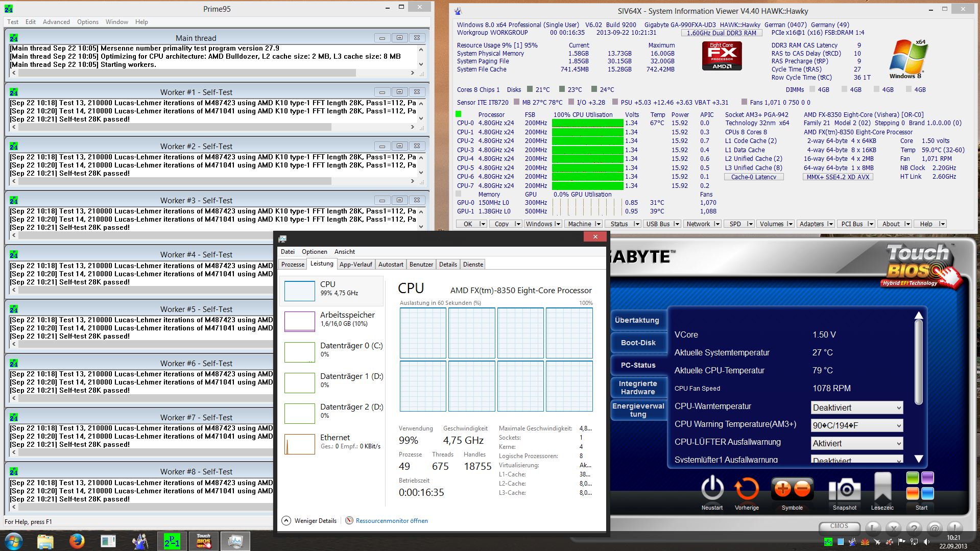Click the Vorherige restore icon in Touch BIOS
This screenshot has width=980, height=551.
[747, 488]
